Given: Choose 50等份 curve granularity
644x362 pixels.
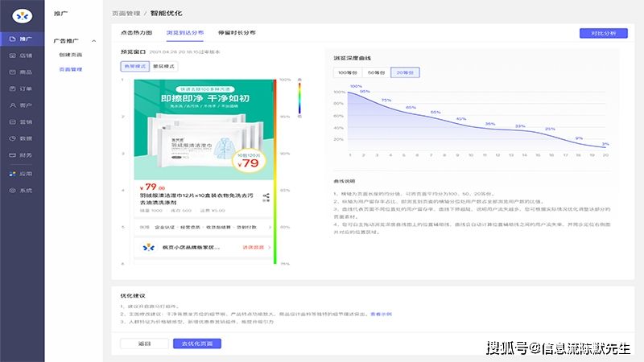Looking at the screenshot, I should tap(376, 72).
